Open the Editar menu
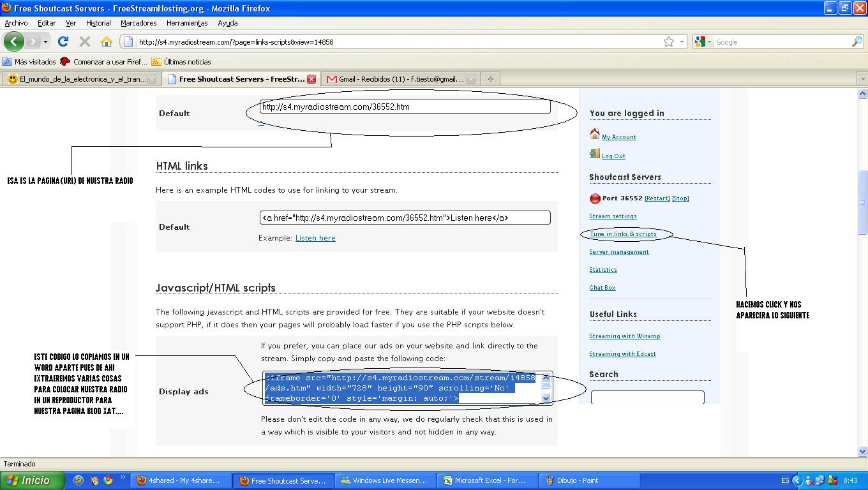This screenshot has height=490, width=868. (47, 23)
